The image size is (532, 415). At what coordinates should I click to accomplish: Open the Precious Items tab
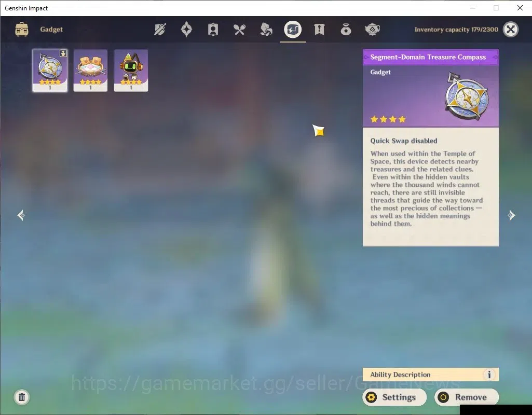346,30
